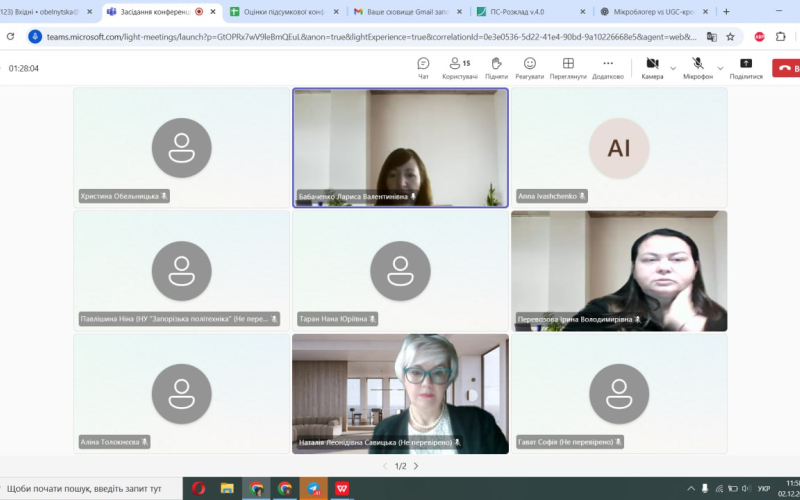
Task: Open Telegram from the taskbar
Action: 314,488
